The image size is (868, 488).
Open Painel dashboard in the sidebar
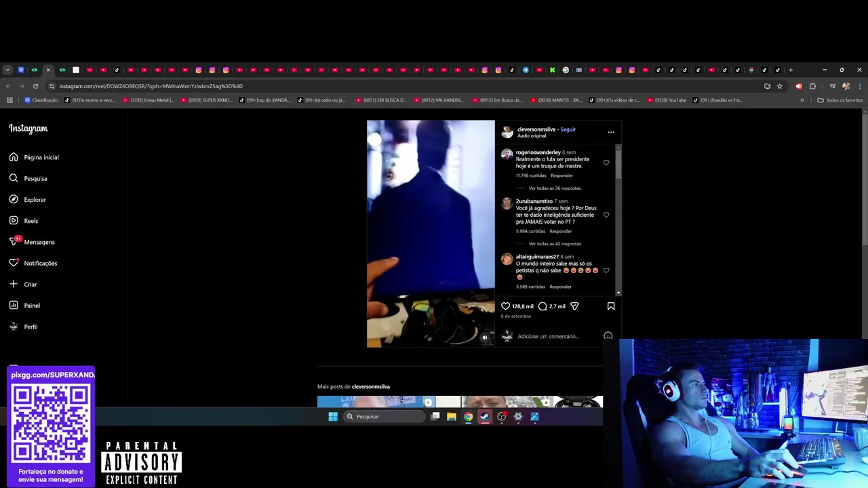pos(24,305)
